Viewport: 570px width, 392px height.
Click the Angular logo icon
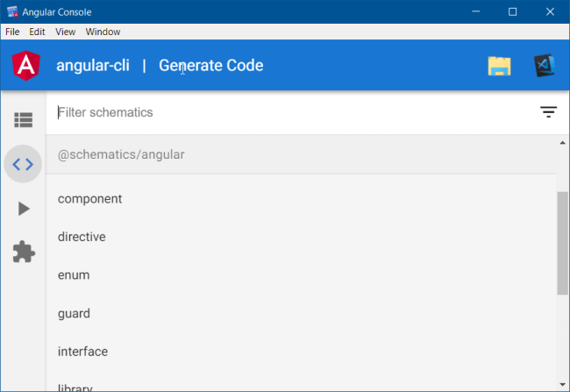click(x=25, y=66)
